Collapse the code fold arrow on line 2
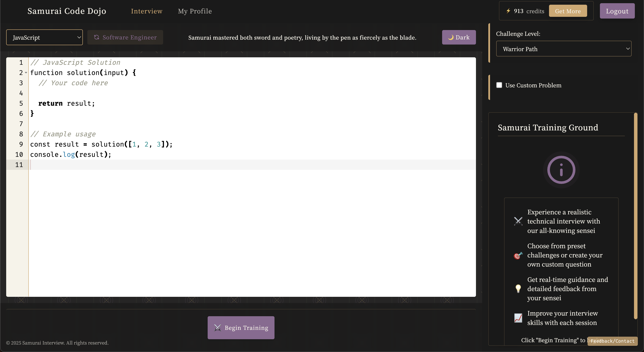The width and height of the screenshot is (644, 352). tap(26, 72)
